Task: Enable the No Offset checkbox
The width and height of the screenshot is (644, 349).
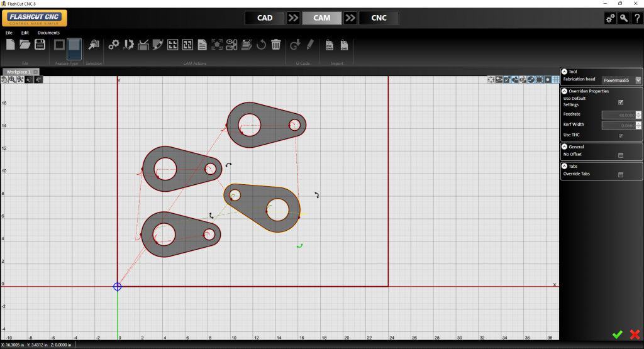Action: tap(621, 155)
